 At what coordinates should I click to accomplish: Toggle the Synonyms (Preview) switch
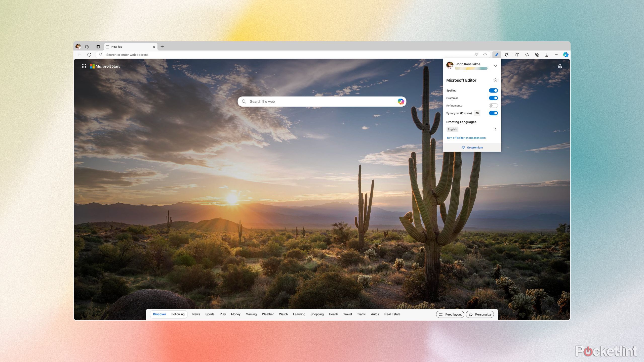(x=493, y=113)
